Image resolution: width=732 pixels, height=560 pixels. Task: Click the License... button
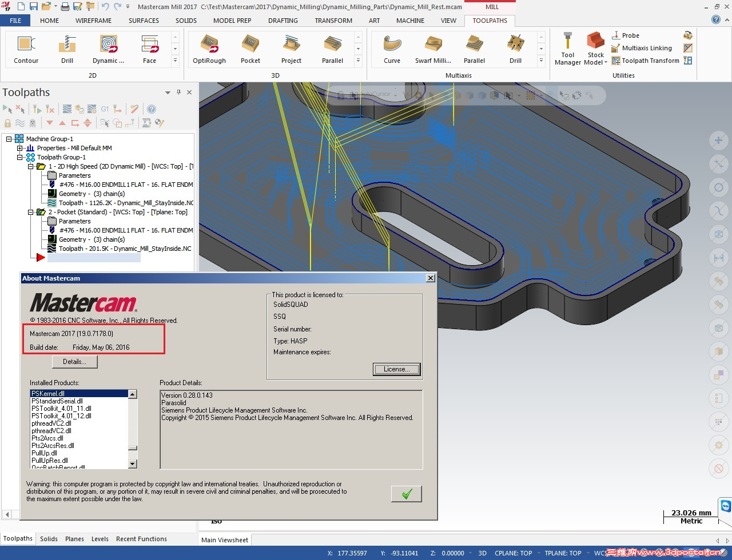[x=396, y=369]
